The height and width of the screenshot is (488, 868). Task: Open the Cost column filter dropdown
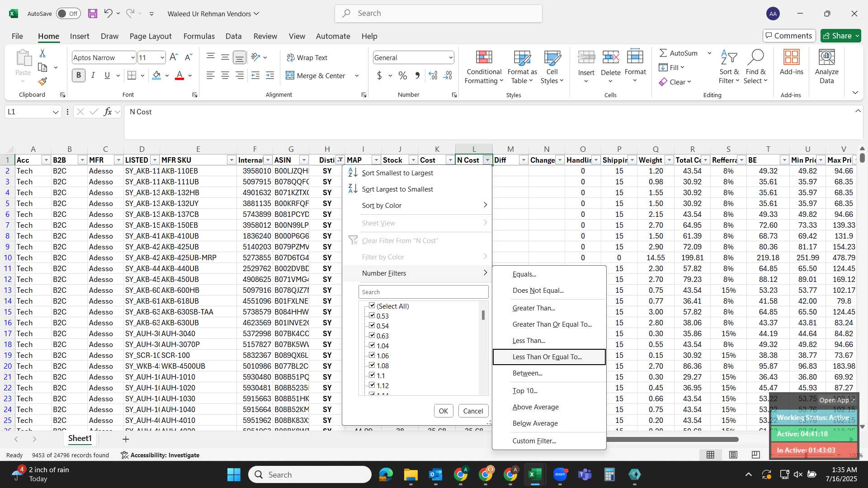pos(450,160)
